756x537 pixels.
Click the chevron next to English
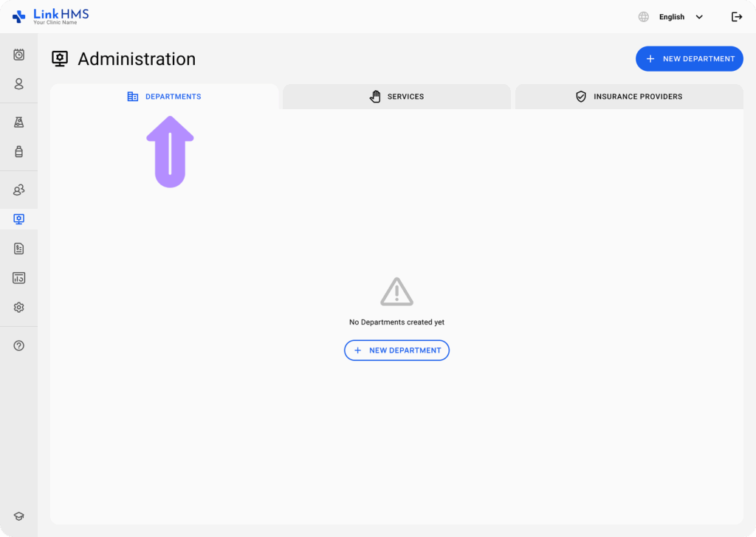pos(699,17)
